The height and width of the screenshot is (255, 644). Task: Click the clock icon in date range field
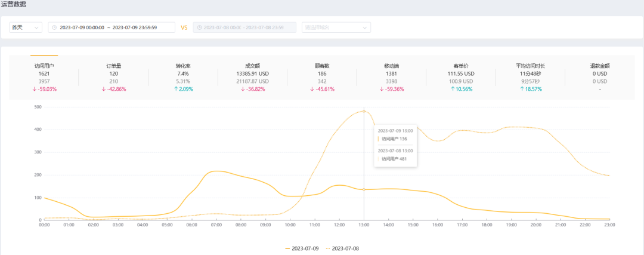tap(55, 27)
